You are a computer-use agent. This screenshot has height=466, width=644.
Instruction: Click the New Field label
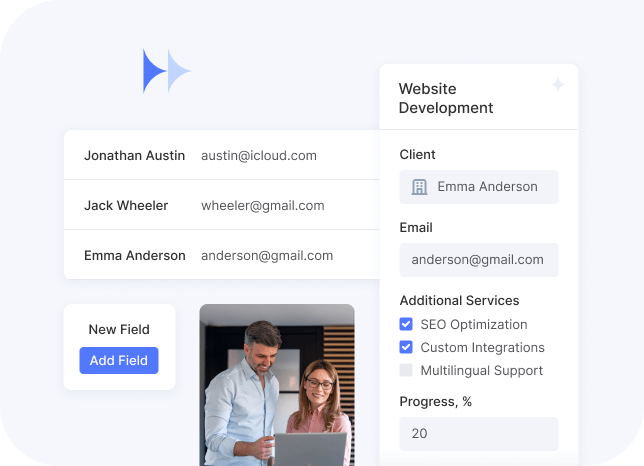point(119,329)
